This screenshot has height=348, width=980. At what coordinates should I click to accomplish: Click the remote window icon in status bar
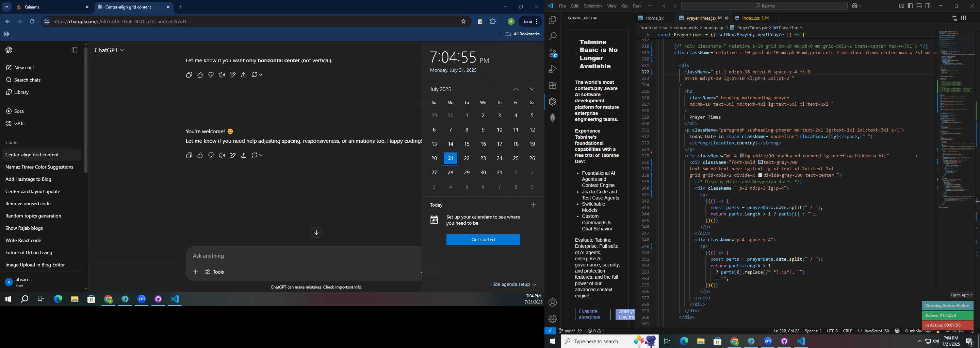pyautogui.click(x=550, y=331)
